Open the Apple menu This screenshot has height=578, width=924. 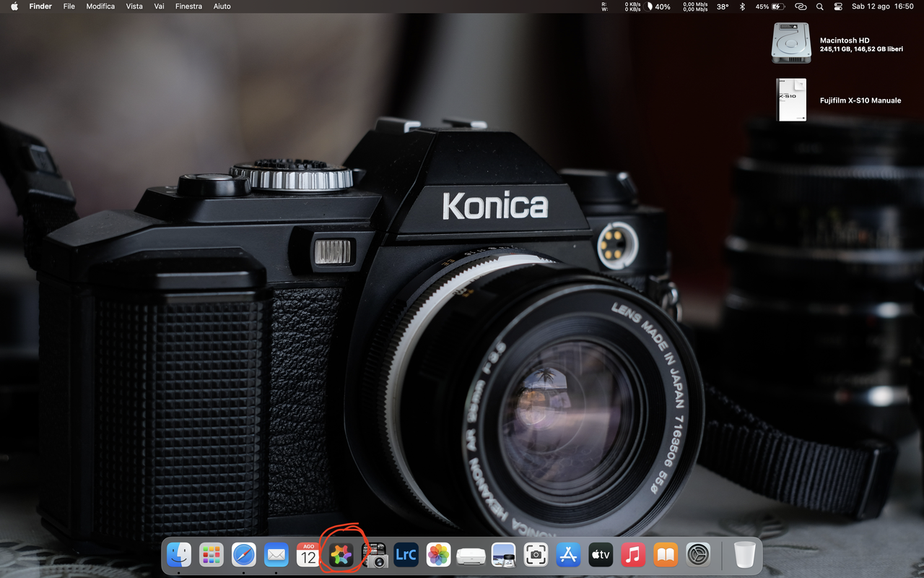coord(14,7)
